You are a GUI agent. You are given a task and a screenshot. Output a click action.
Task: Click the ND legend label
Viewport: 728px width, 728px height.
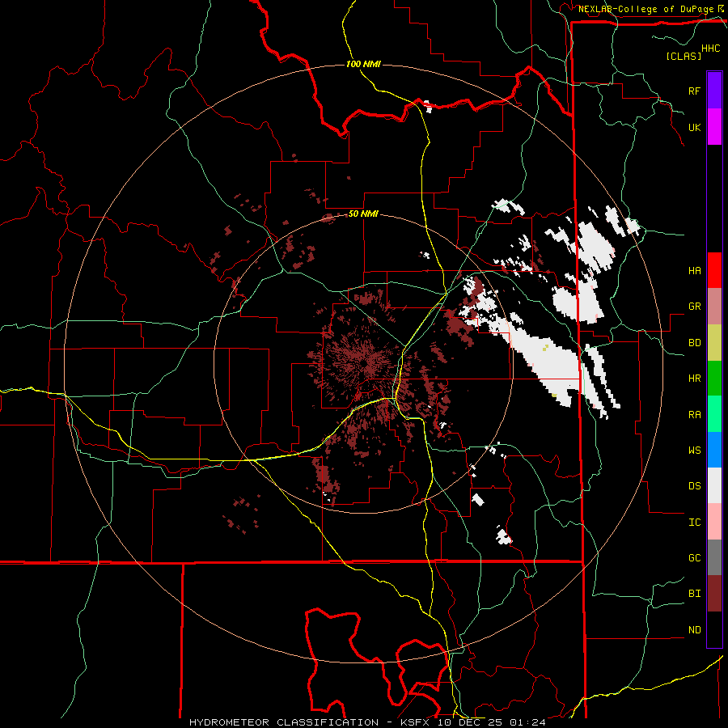point(694,629)
